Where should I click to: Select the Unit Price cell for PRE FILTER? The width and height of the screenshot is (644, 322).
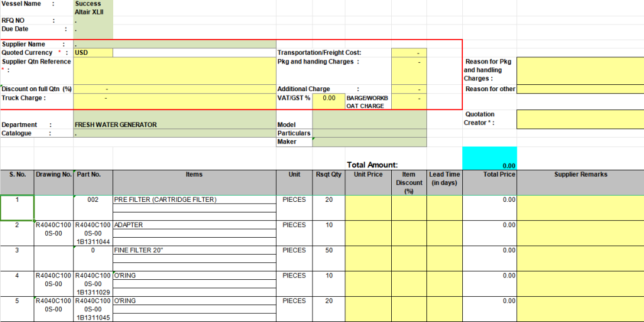tap(368, 208)
